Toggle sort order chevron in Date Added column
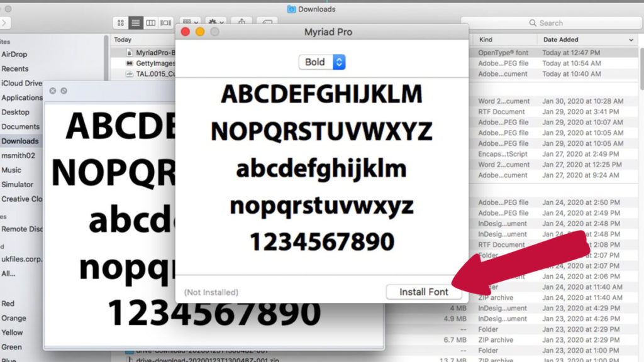The height and width of the screenshot is (362, 644). click(x=631, y=40)
